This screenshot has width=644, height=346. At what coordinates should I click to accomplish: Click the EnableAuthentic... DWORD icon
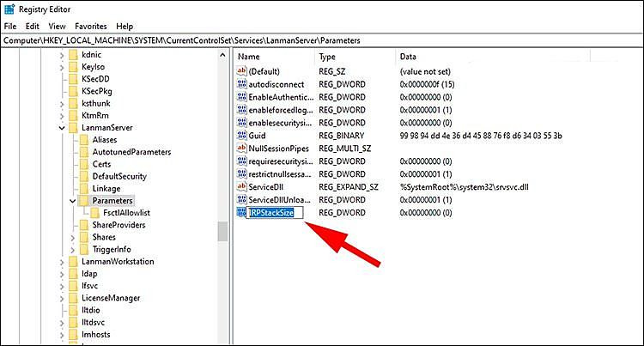pos(241,97)
